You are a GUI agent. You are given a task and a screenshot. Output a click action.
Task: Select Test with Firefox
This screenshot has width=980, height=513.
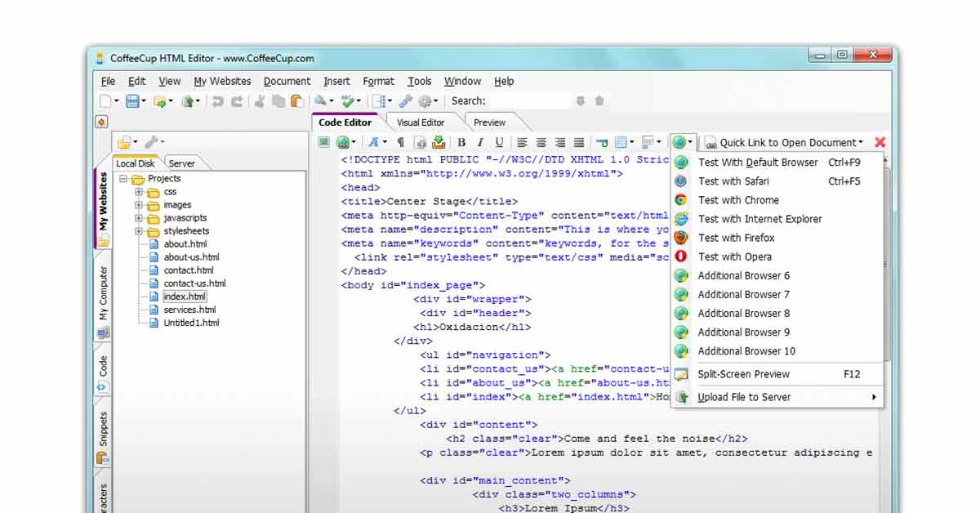(x=736, y=238)
